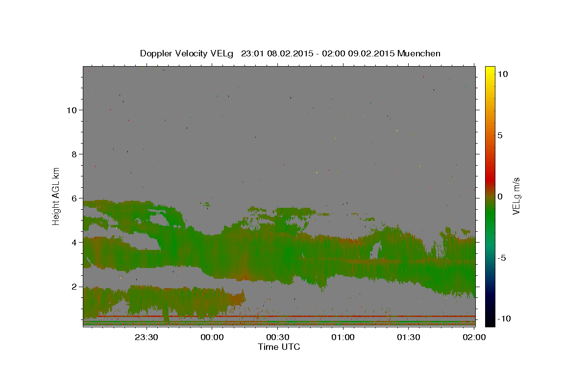Click the 23:30 time tick label

147,337
